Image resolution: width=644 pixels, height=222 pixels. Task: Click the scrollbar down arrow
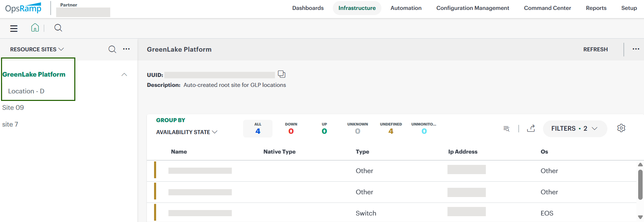click(640, 217)
